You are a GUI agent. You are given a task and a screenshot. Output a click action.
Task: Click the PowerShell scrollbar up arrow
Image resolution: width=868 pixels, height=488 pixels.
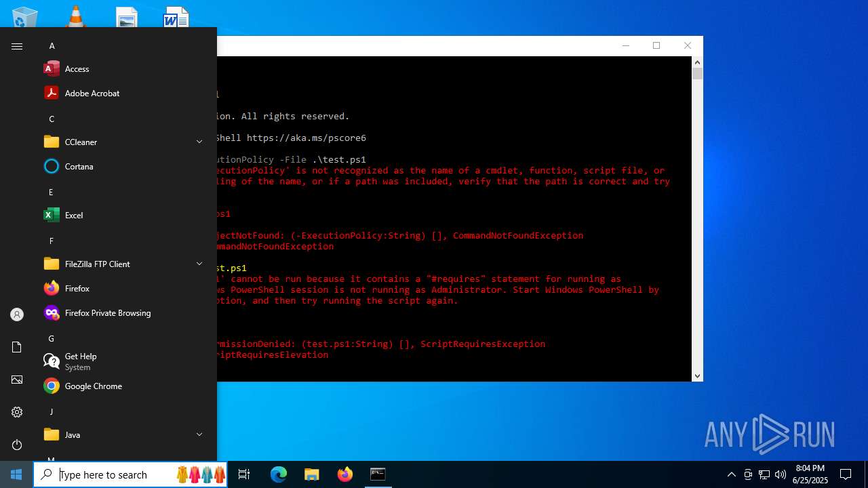coord(697,62)
